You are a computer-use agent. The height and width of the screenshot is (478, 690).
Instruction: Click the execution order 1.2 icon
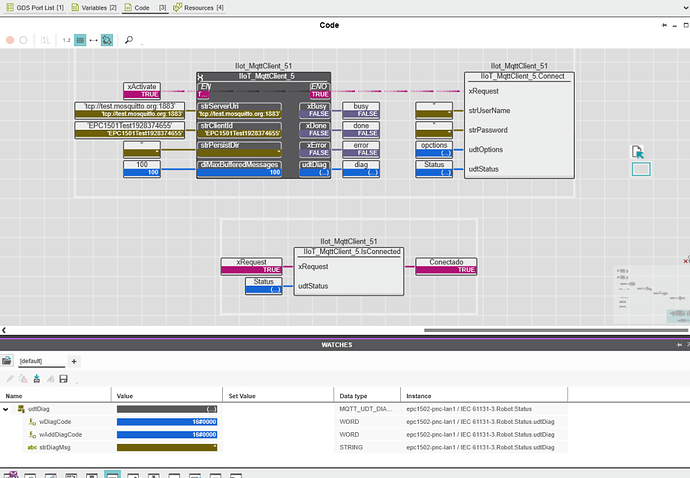point(66,40)
